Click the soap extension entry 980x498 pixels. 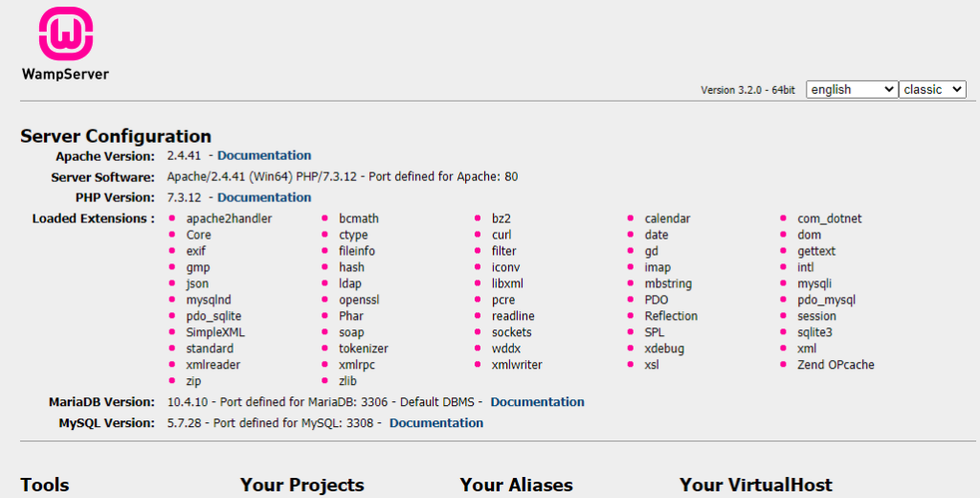point(351,333)
